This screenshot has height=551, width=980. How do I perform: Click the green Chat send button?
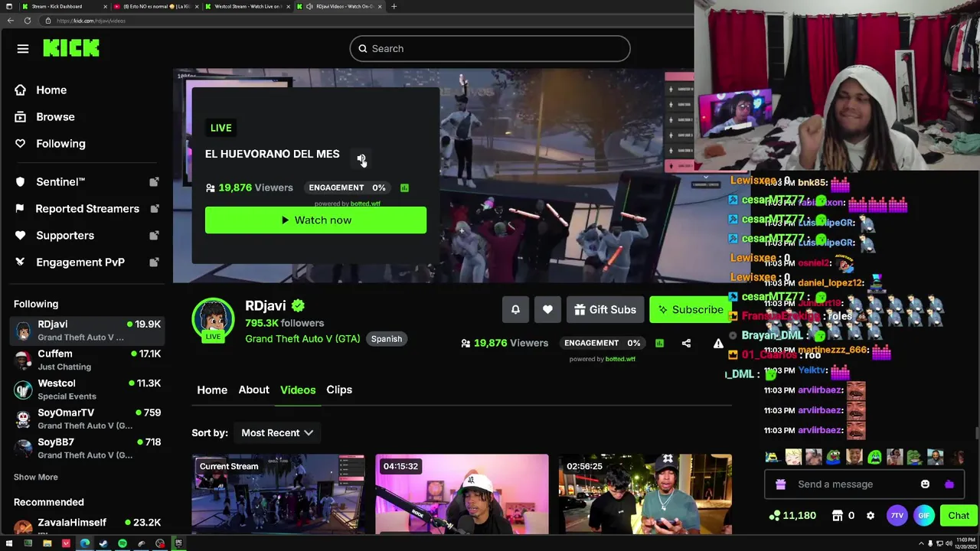point(959,516)
